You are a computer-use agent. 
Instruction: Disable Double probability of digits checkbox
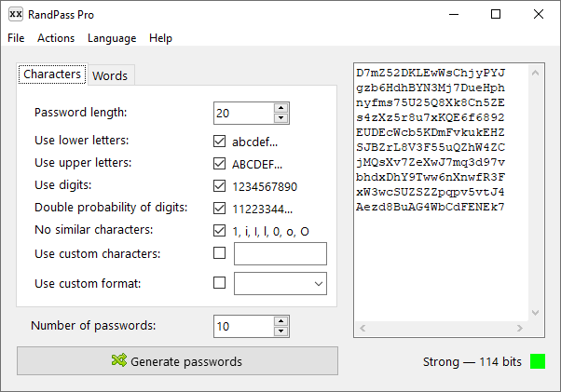click(x=219, y=208)
